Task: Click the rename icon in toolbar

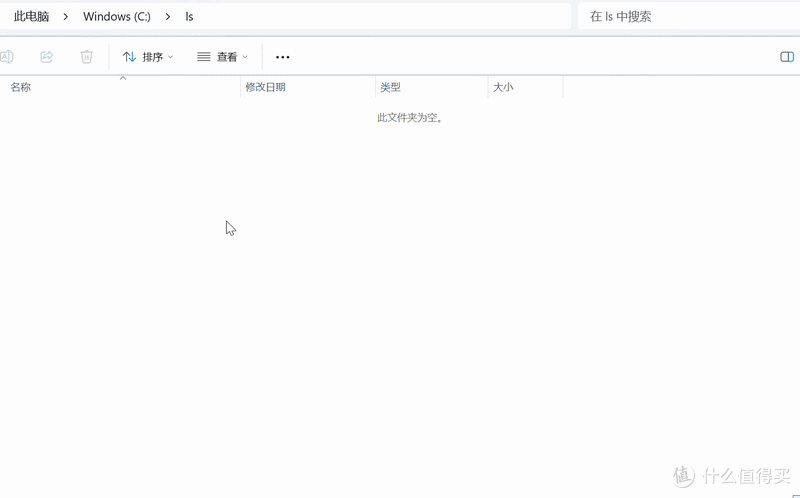Action: 7,57
